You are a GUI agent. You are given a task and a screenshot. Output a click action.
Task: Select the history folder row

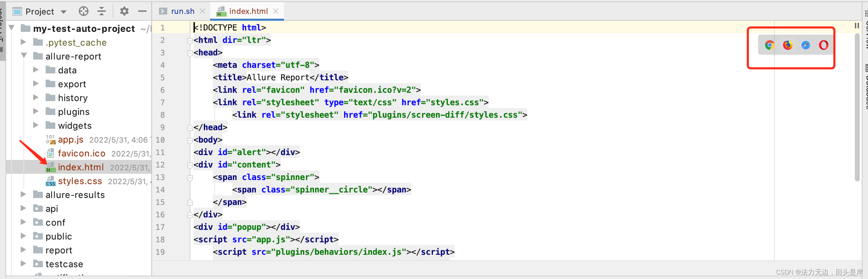coord(79,98)
